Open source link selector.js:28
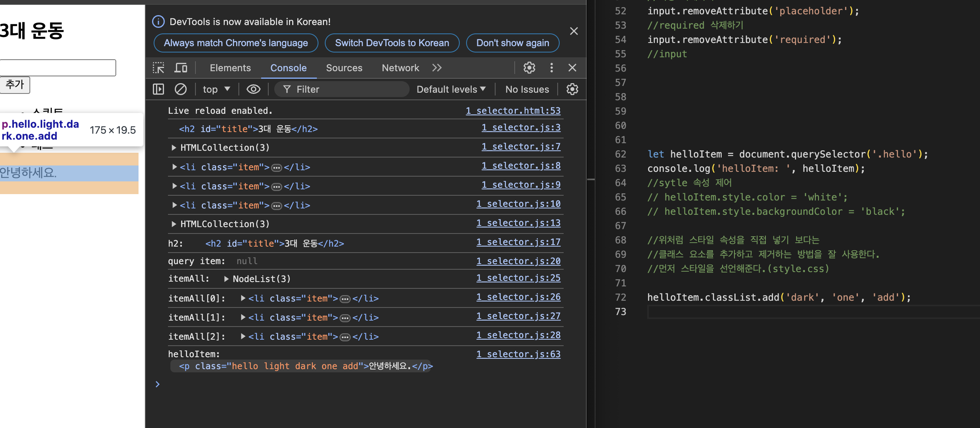Image resolution: width=980 pixels, height=428 pixels. pos(518,335)
